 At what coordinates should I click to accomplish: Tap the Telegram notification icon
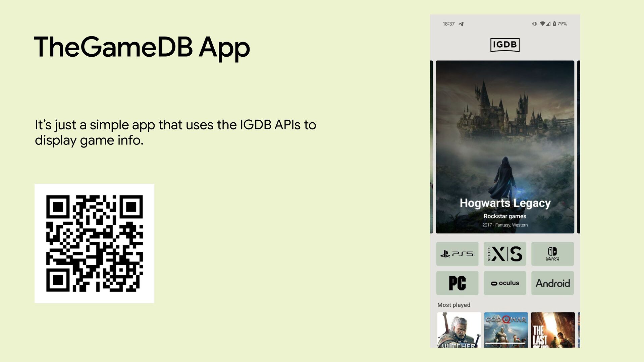461,24
